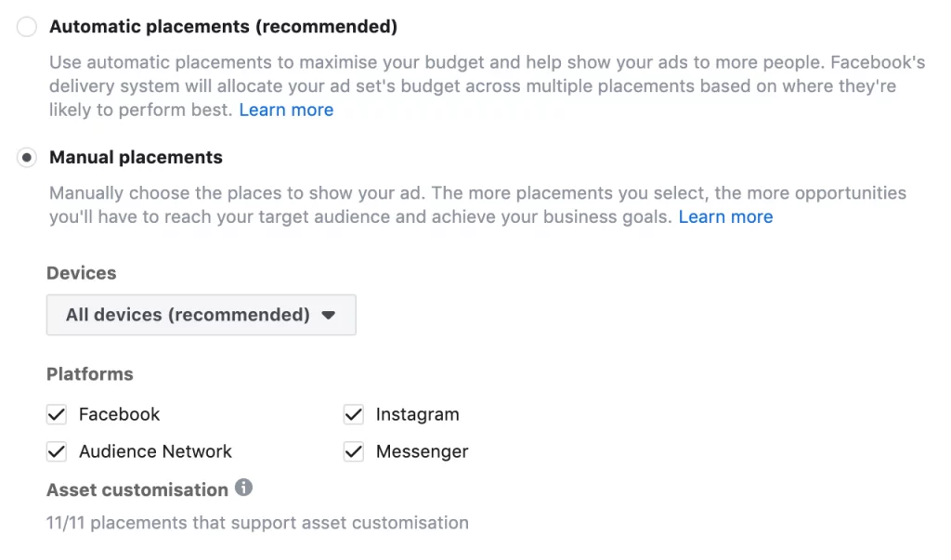This screenshot has width=951, height=560.
Task: Click the Instagram label text
Action: coord(417,414)
